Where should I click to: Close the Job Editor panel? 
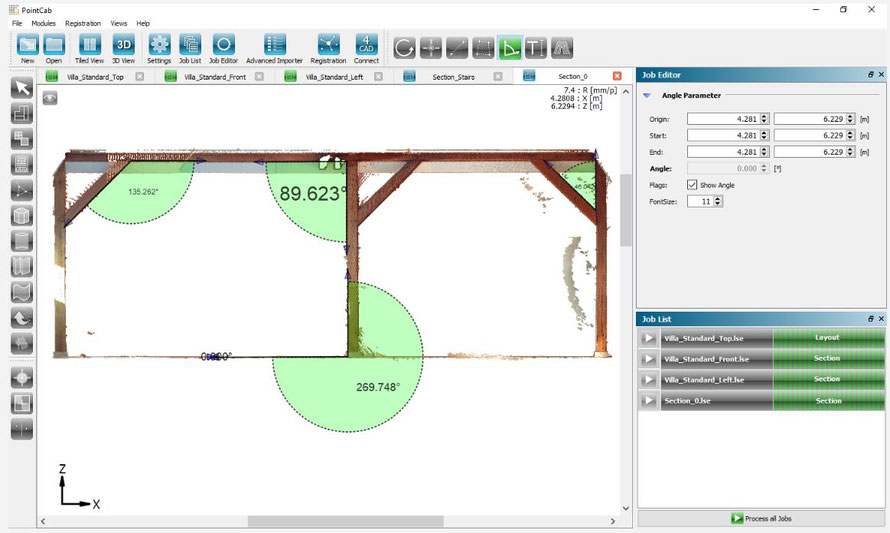881,74
